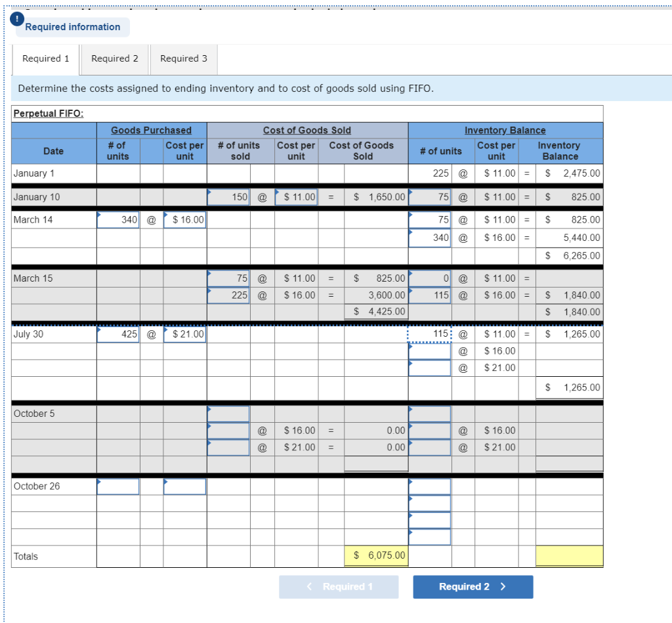Click first October 26 inventory units field
The height and width of the screenshot is (623, 672).
pyautogui.click(x=429, y=486)
